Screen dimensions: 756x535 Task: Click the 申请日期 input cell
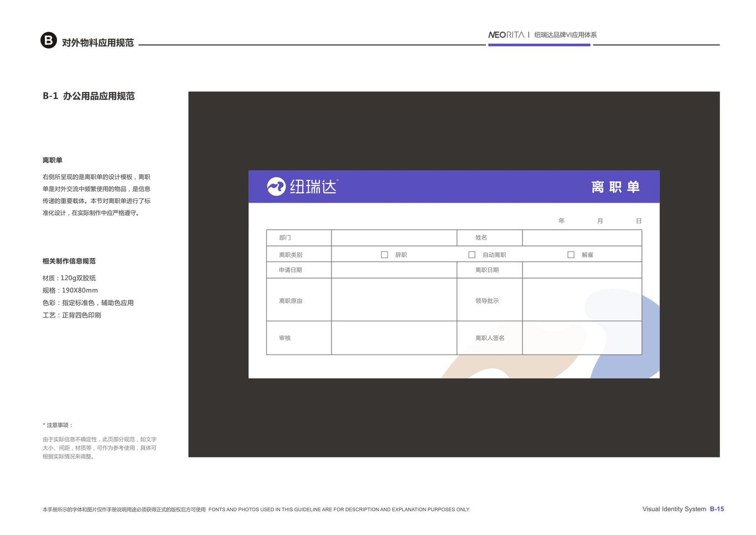(x=394, y=270)
